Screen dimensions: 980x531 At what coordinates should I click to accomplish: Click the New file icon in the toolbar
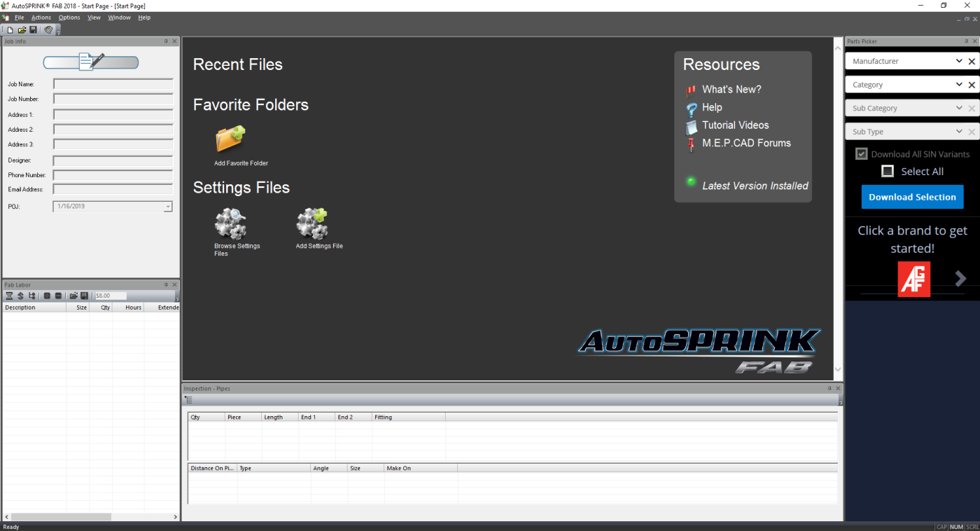(x=10, y=30)
